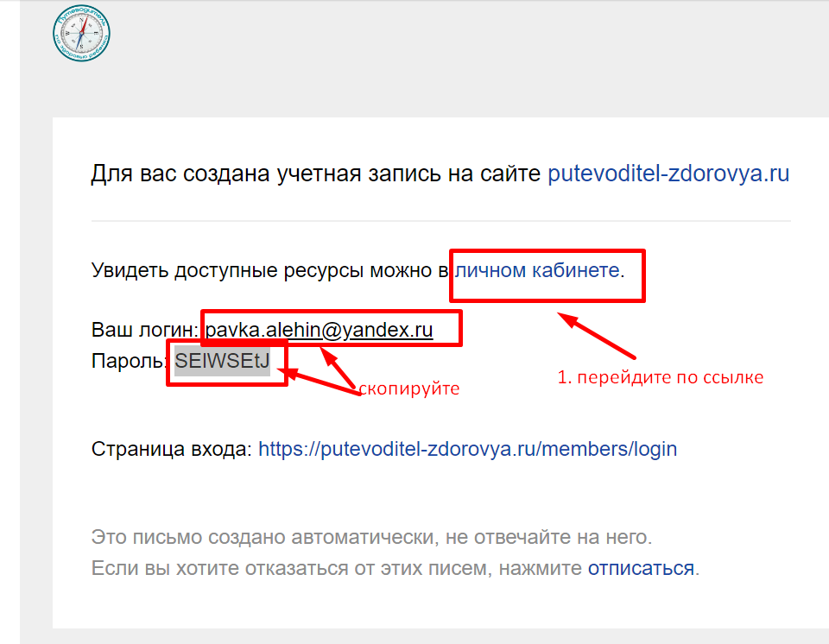Screen dimensions: 829x644
Task: Click the 'отписаться' unsubscribe link
Action: [641, 568]
